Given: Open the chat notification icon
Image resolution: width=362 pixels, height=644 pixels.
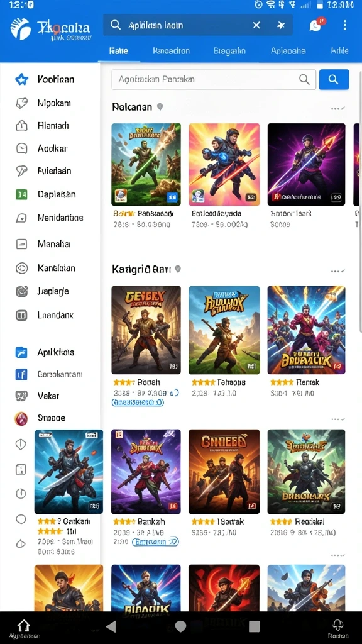Looking at the screenshot, I should (315, 25).
